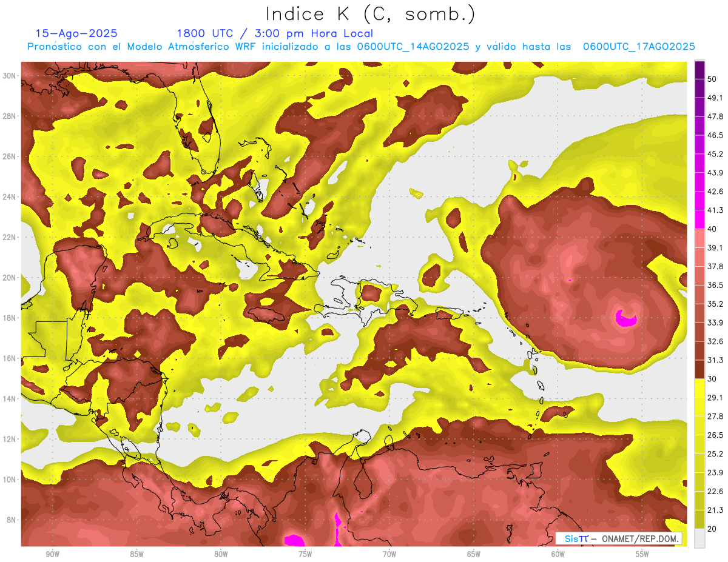728x562 pixels.
Task: Click the '41.3' value on the color scale
Action: click(x=715, y=210)
